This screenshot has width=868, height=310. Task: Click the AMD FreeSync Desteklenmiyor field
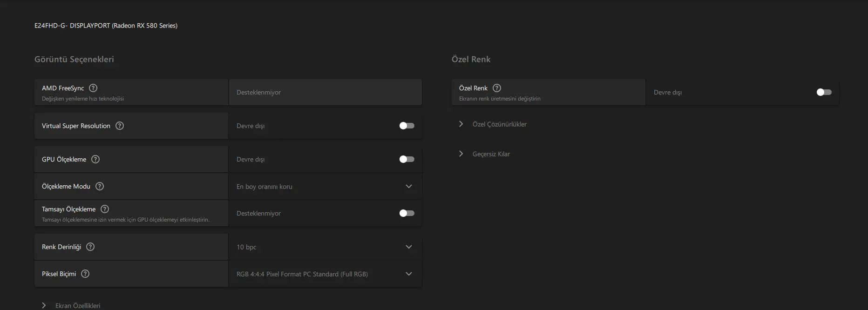pos(325,92)
